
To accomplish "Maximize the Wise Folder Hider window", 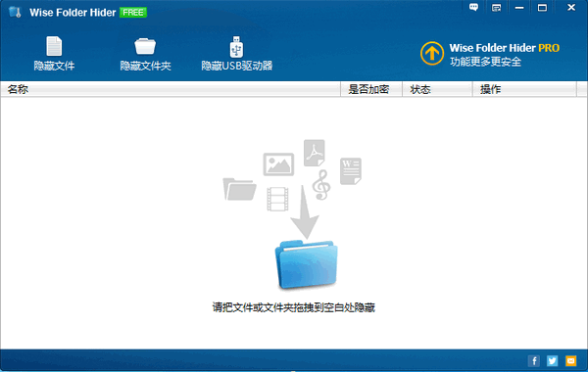I will [542, 8].
